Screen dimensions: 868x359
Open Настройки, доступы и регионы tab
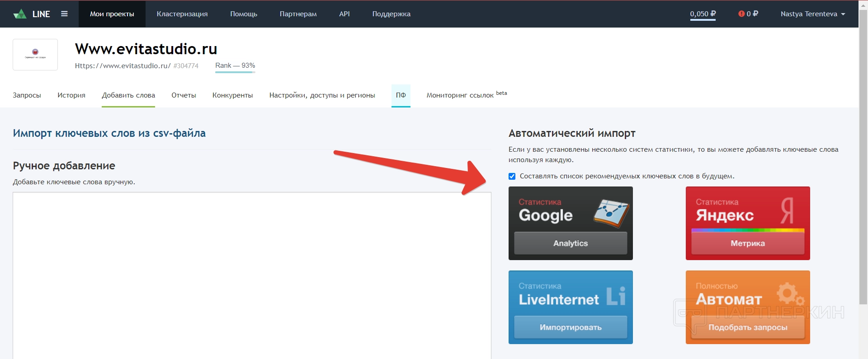pos(322,95)
